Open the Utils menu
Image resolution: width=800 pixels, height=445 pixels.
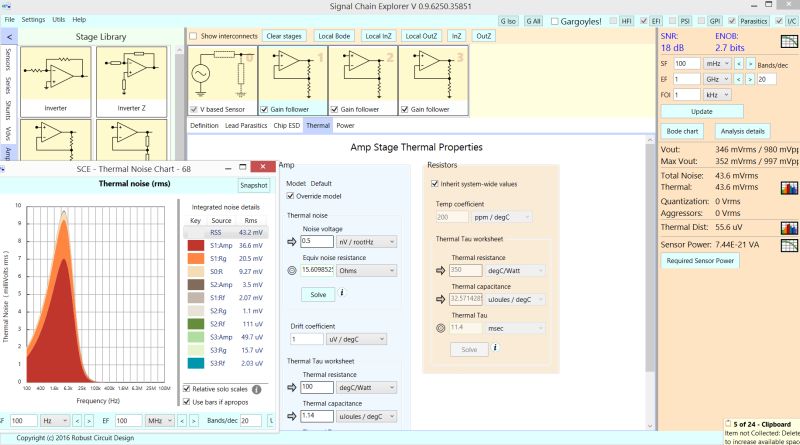click(59, 19)
